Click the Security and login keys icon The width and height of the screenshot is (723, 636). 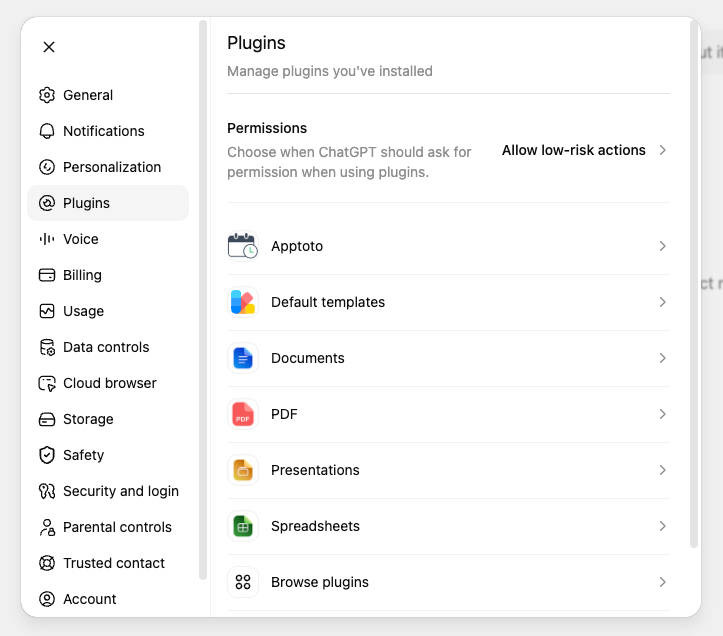pos(47,491)
